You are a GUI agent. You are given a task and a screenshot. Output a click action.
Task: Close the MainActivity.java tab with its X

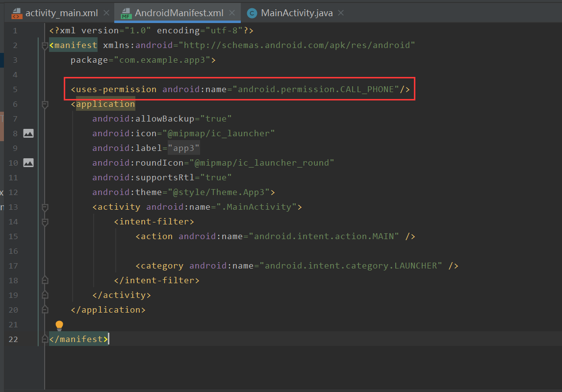coord(340,13)
